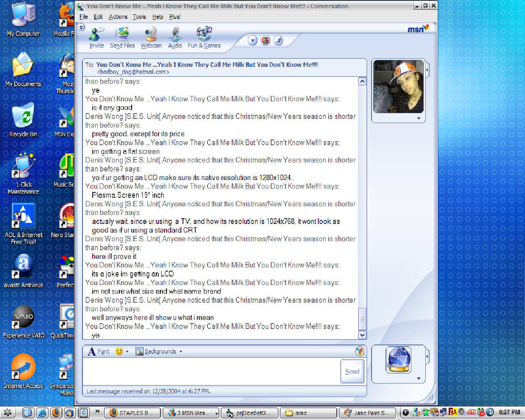Click your snow globe display picture
Image resolution: width=525 pixels, height=420 pixels.
click(398, 360)
